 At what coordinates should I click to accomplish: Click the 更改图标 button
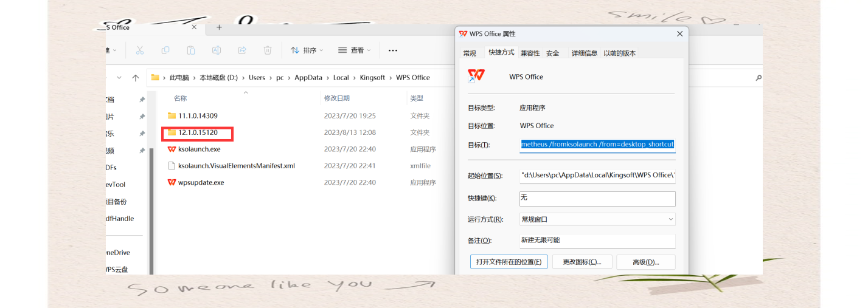coord(582,262)
